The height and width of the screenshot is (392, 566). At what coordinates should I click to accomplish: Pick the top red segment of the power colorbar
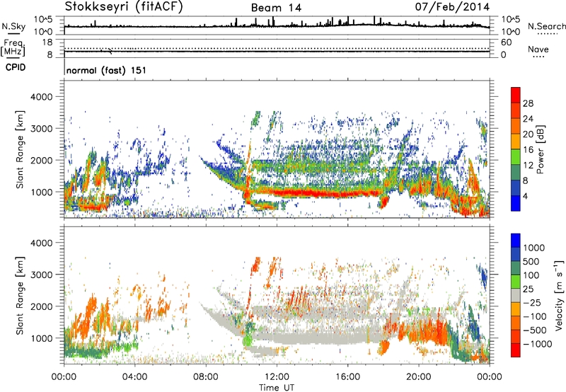tap(516, 95)
